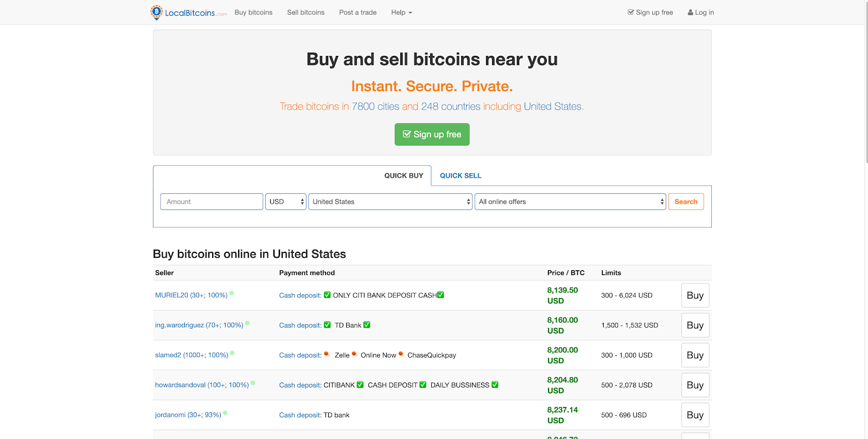Click the LocalBitcoins logo icon
The width and height of the screenshot is (868, 439).
tap(156, 12)
